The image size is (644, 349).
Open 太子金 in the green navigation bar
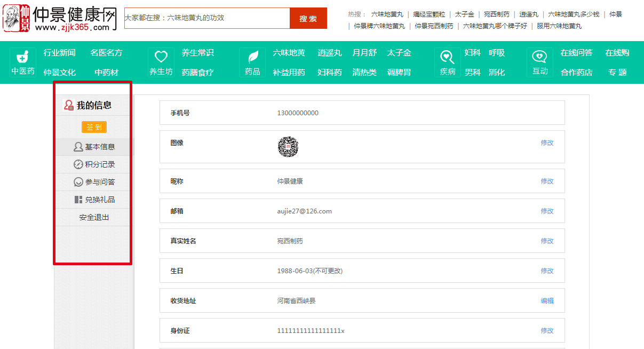tap(399, 53)
